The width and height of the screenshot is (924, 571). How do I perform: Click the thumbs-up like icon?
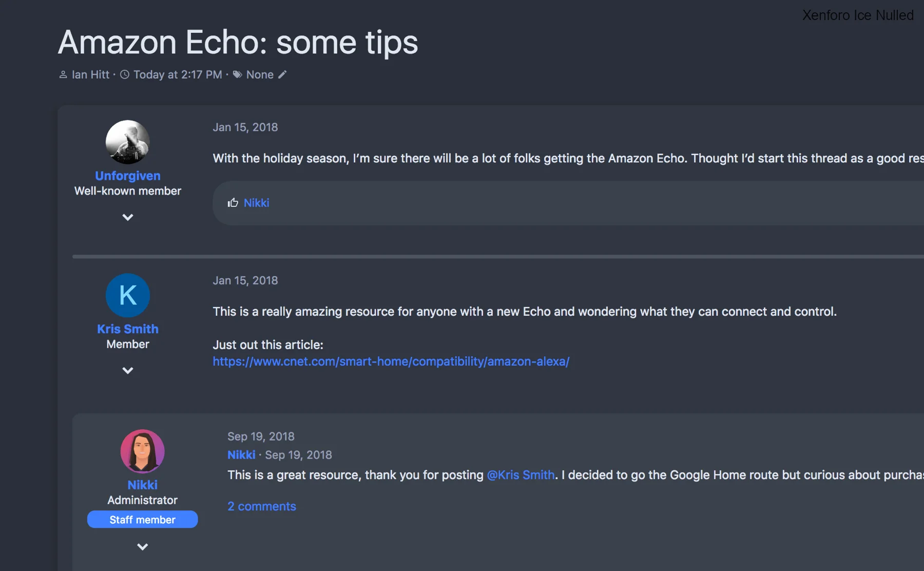(x=233, y=203)
